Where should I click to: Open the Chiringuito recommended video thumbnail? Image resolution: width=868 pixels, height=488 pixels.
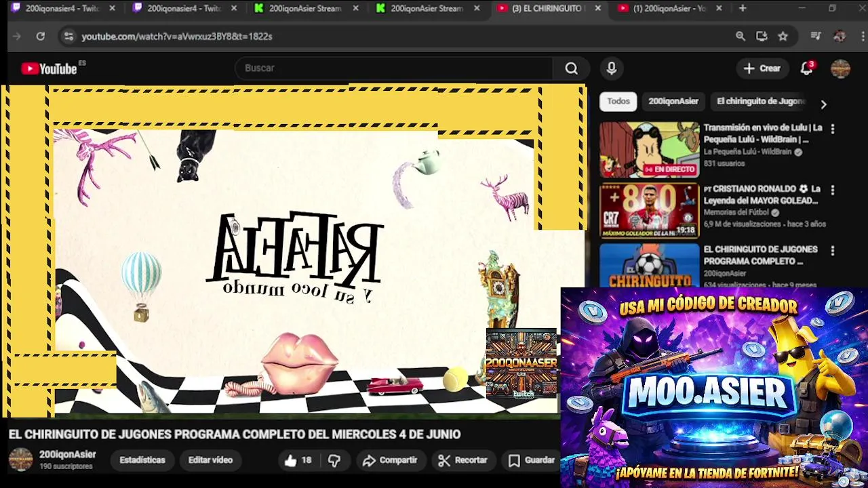[649, 265]
